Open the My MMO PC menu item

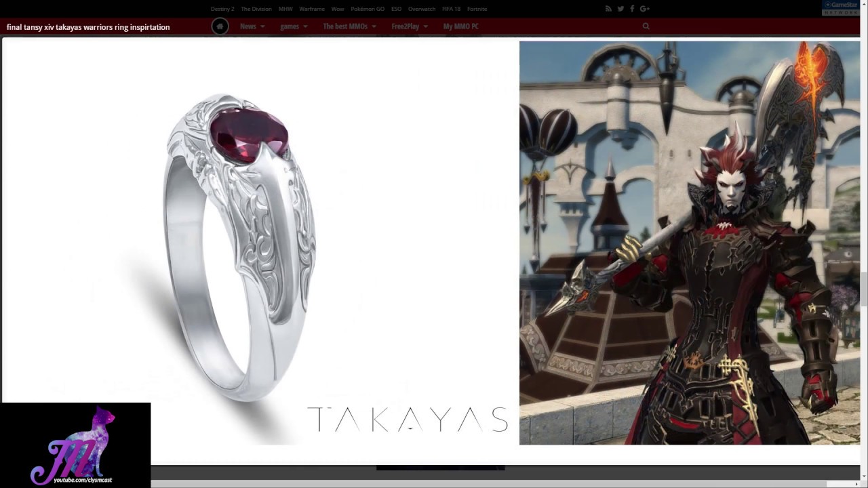[460, 26]
